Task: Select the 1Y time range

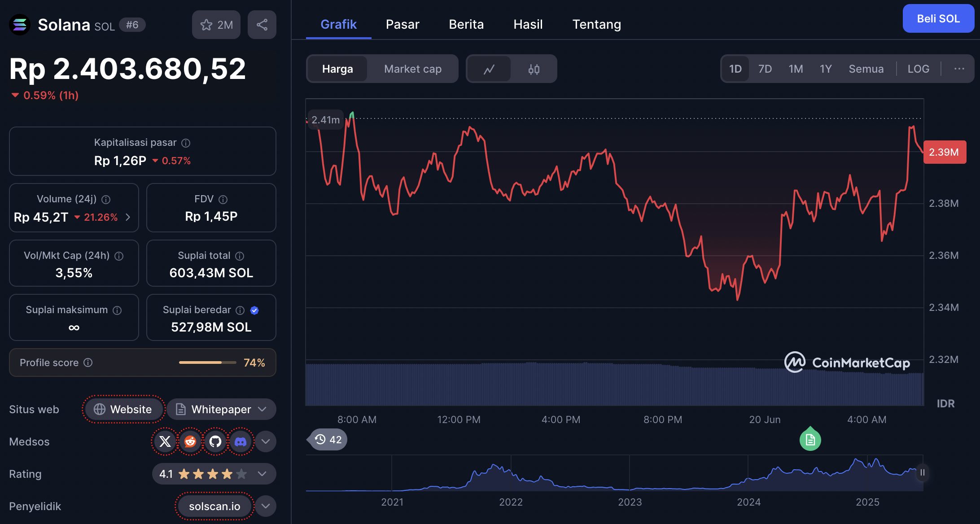Action: tap(826, 69)
